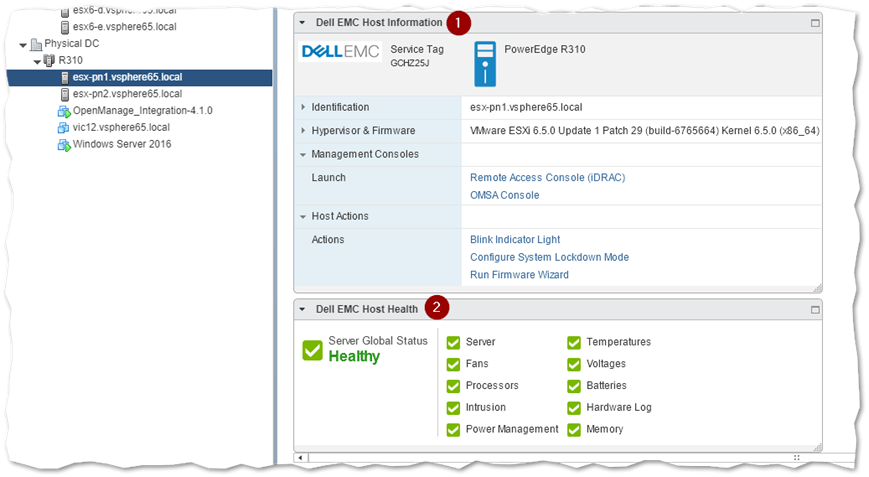This screenshot has width=869, height=477.
Task: Maximize the Dell EMC Host Information panel
Action: click(815, 23)
